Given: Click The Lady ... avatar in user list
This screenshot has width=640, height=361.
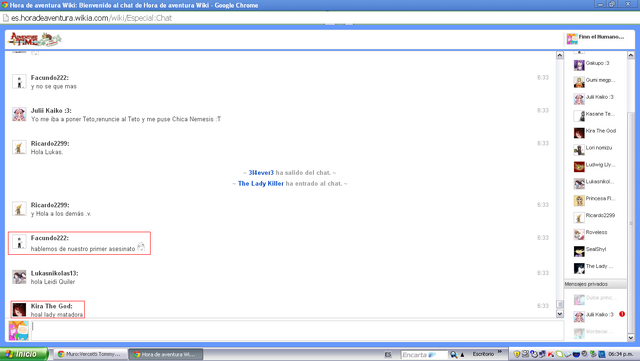Looking at the screenshot, I should (x=579, y=268).
